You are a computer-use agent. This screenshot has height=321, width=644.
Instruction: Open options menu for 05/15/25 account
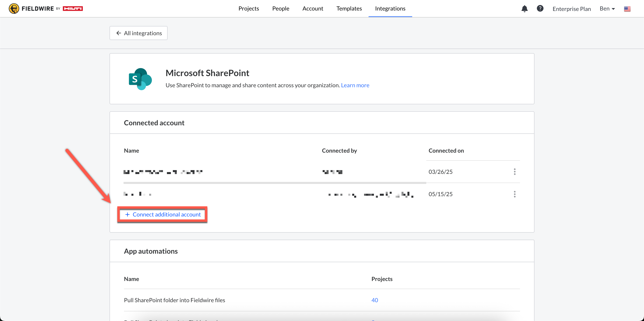(515, 194)
